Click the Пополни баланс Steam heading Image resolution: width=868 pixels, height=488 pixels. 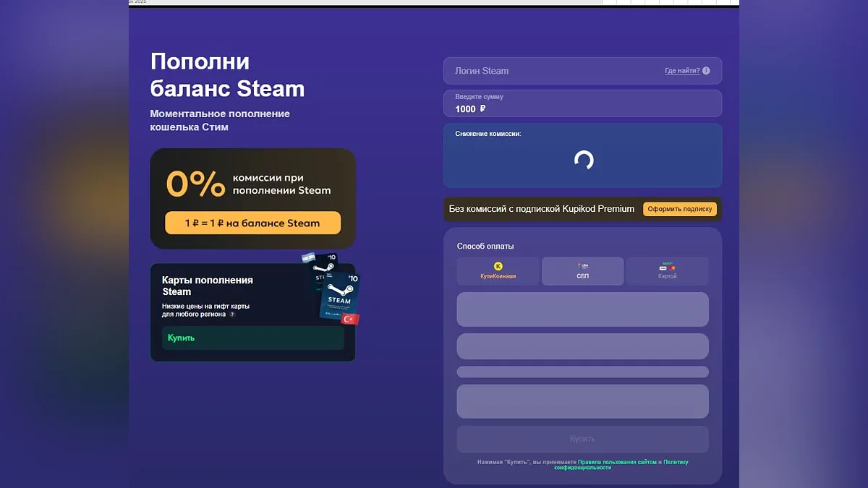point(227,74)
